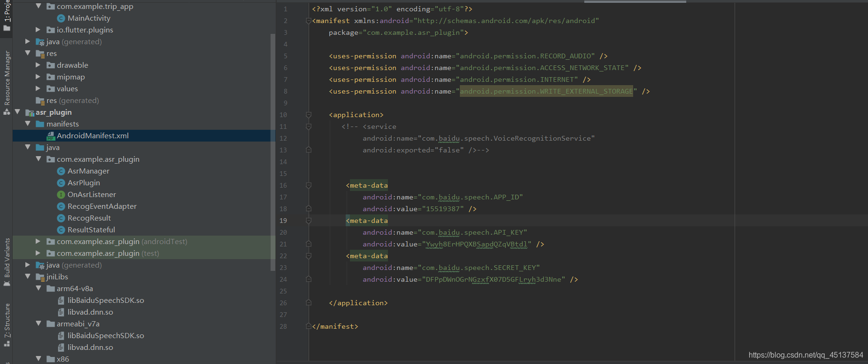Expand com.example.asr_plugin (test) package

(39, 253)
